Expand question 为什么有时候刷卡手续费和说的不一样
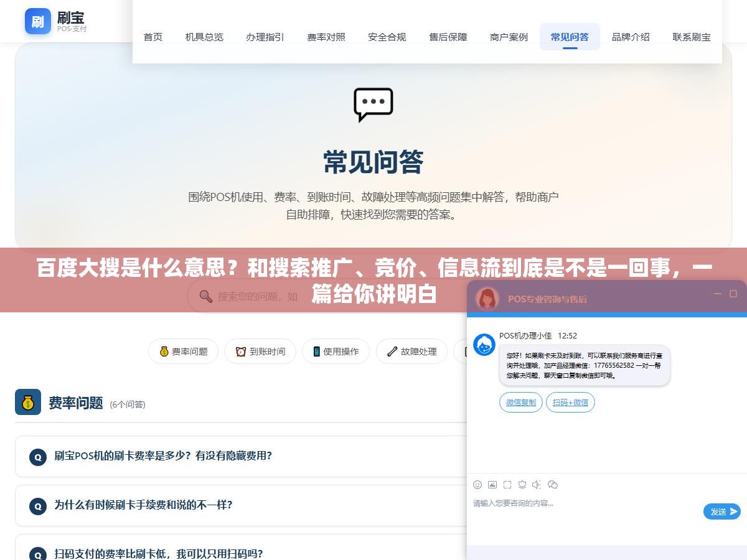747x560 pixels. pyautogui.click(x=242, y=505)
